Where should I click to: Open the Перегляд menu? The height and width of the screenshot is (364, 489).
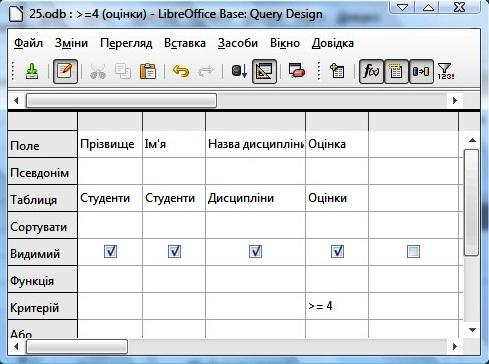point(126,43)
